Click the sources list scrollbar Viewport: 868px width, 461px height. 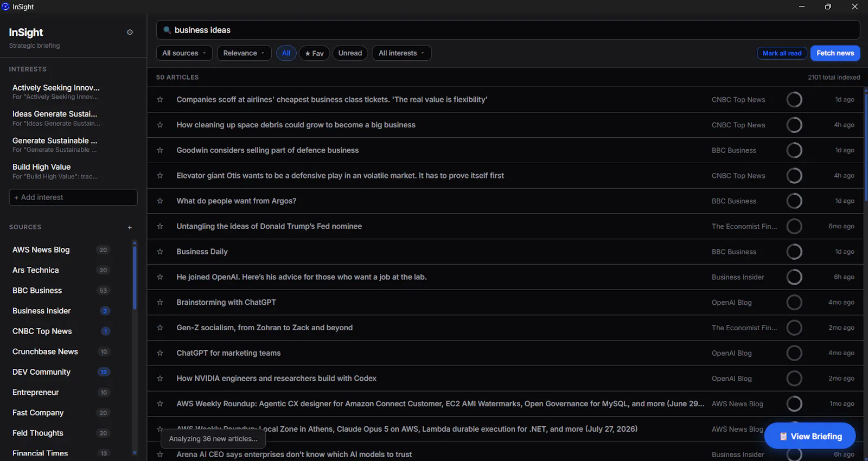click(135, 278)
